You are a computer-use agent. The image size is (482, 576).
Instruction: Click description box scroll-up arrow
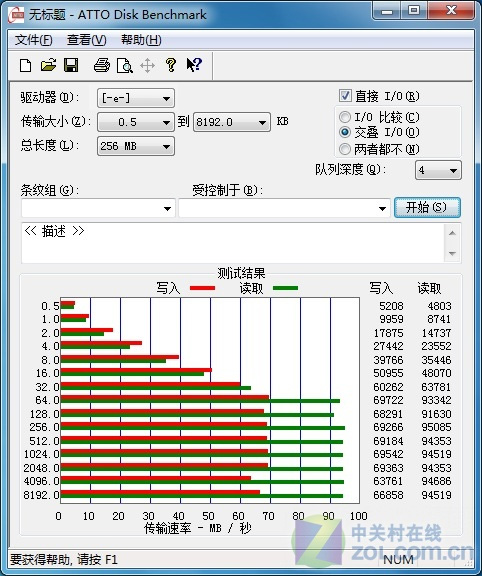(x=452, y=233)
